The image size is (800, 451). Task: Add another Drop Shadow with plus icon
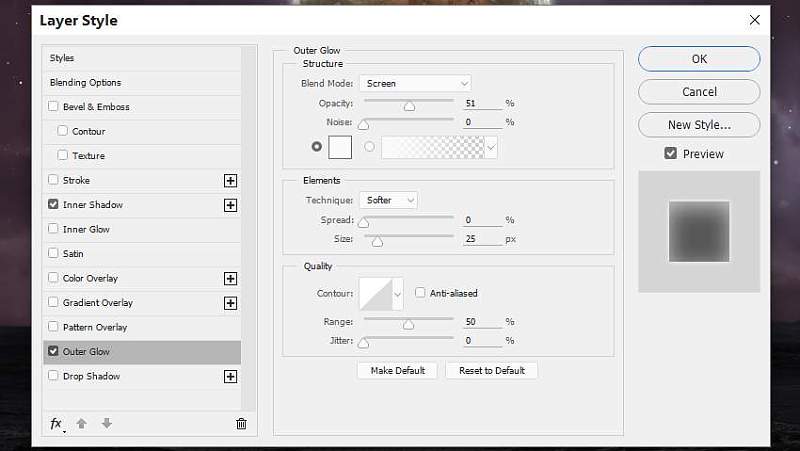point(231,377)
